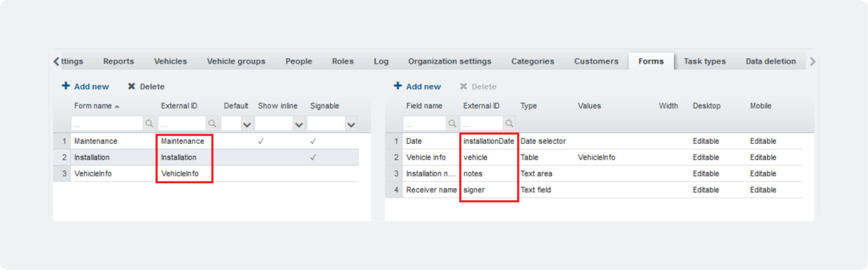Go to the Data deletion tab
Image resolution: width=868 pixels, height=270 pixels.
[x=771, y=61]
